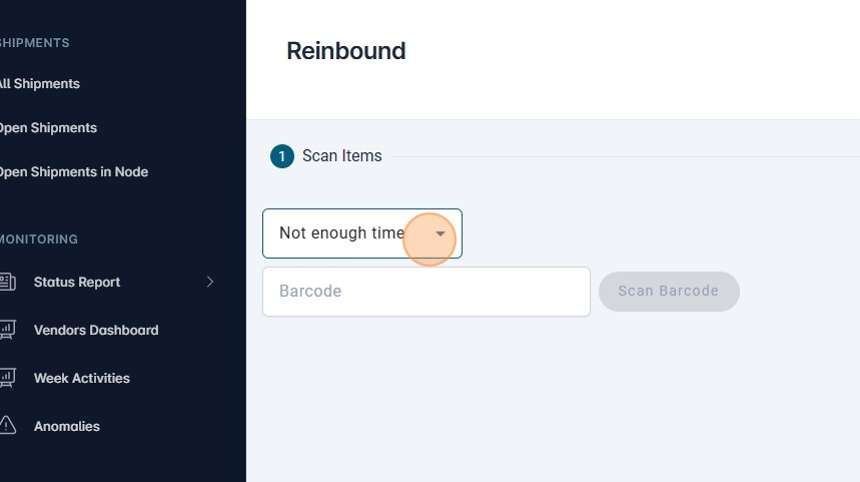Click the Reinbound page heading
The height and width of the screenshot is (482, 860).
pyautogui.click(x=346, y=51)
